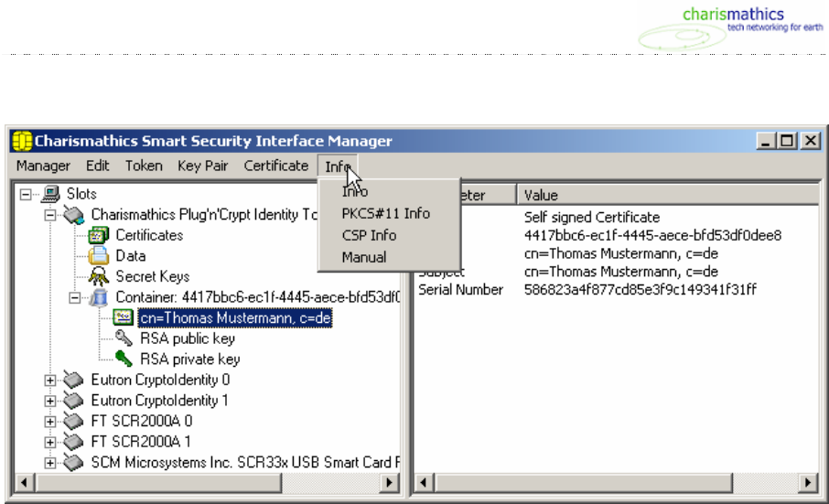
Task: Maximize the Interface Manager window
Action: click(787, 141)
